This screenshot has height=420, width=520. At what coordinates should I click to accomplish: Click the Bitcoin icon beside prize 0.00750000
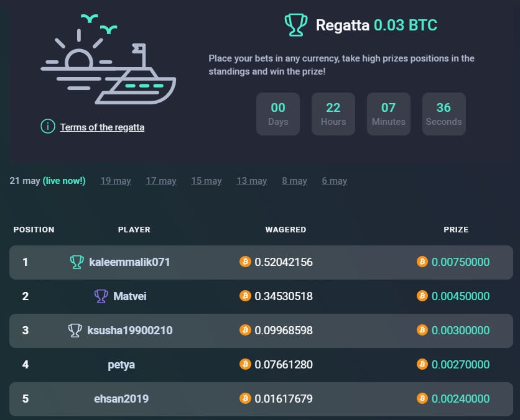tap(422, 262)
